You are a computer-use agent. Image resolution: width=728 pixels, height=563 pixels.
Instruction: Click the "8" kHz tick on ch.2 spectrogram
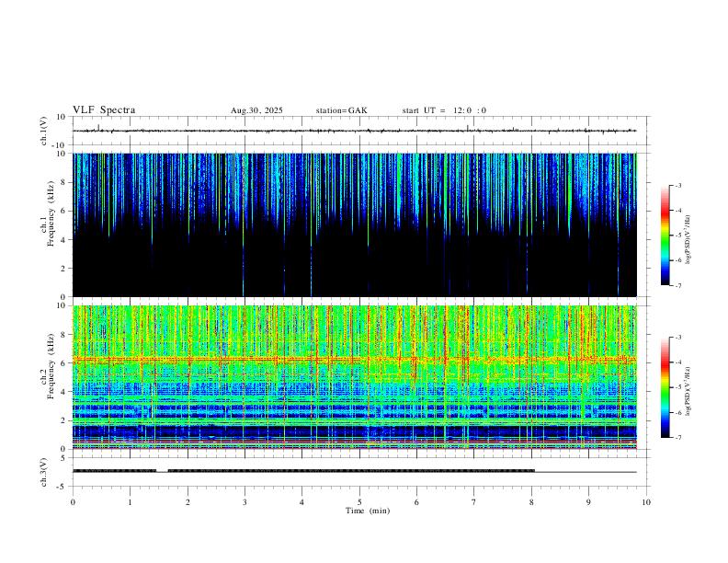64,335
